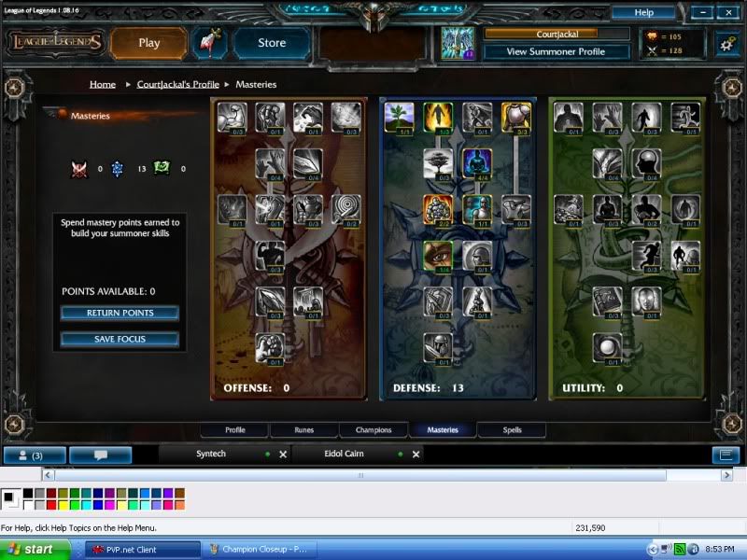Open the Champions tab

(x=373, y=430)
